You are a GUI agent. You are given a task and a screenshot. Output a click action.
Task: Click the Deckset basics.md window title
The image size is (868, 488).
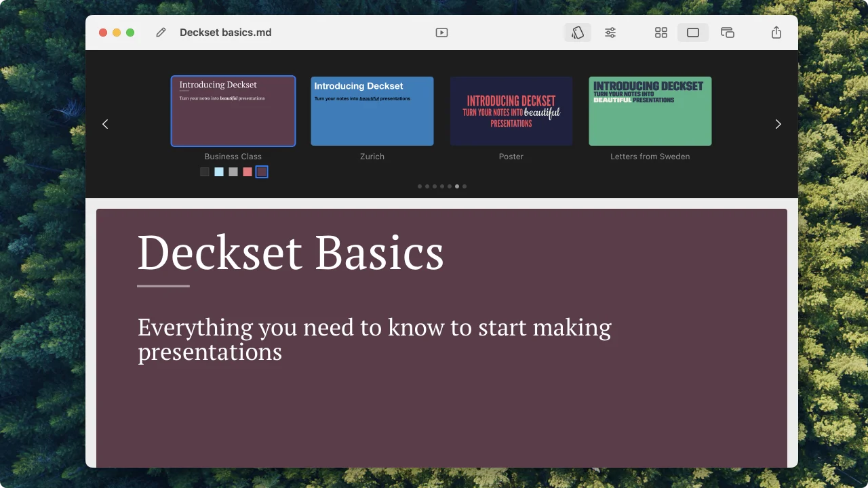(226, 33)
